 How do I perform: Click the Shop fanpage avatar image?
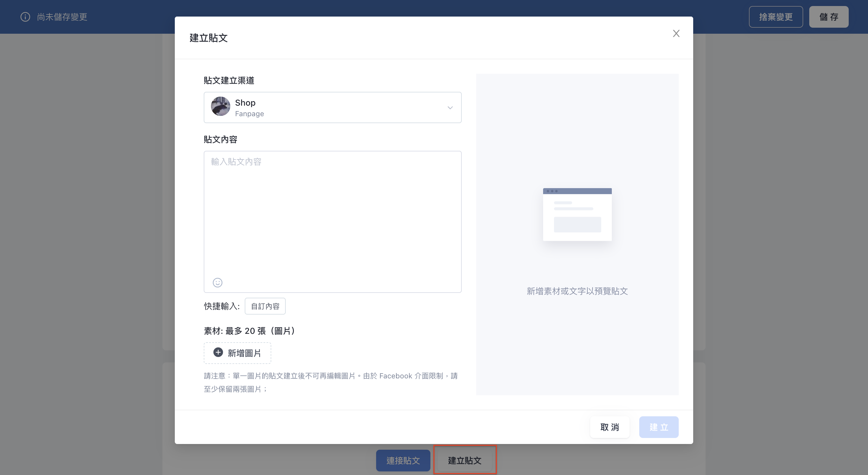click(220, 106)
